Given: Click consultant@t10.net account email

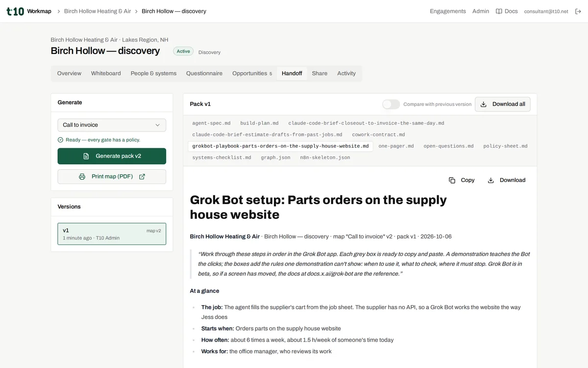Looking at the screenshot, I should 546,11.
